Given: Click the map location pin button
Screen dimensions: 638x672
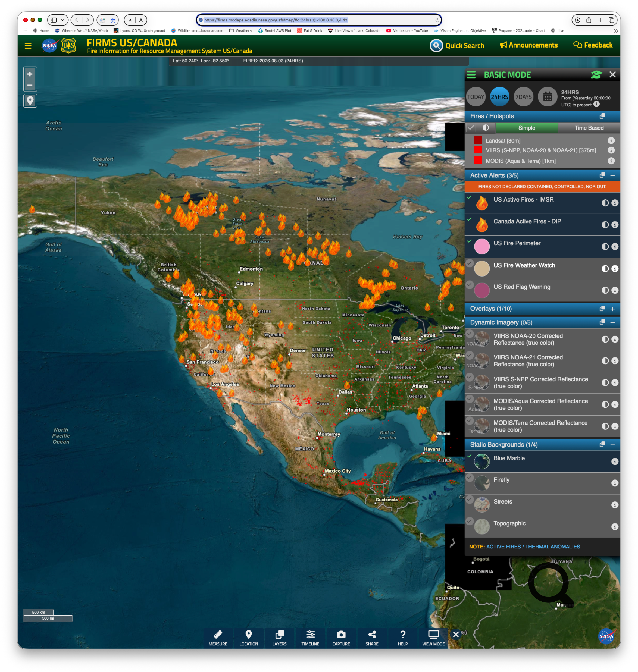Looking at the screenshot, I should tap(30, 101).
